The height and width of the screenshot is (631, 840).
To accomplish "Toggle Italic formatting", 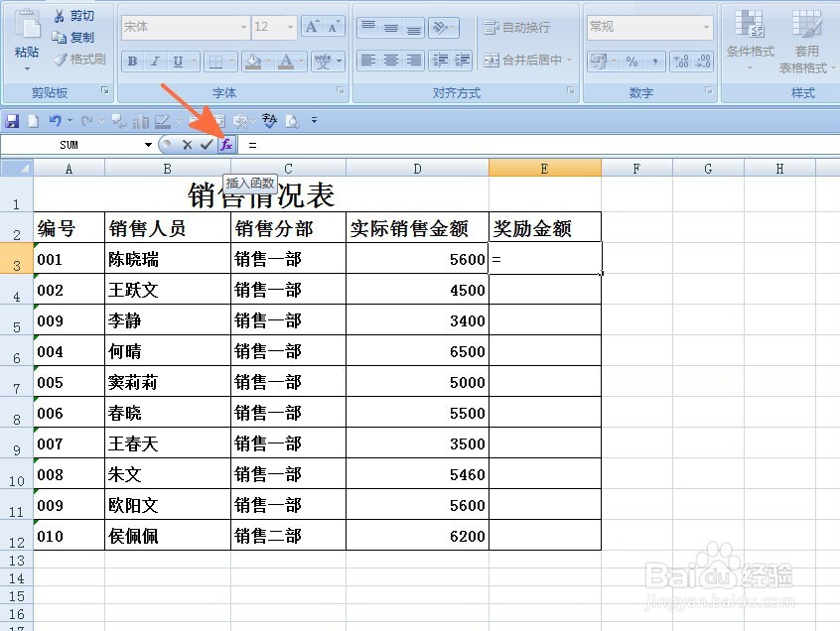I will 155,60.
